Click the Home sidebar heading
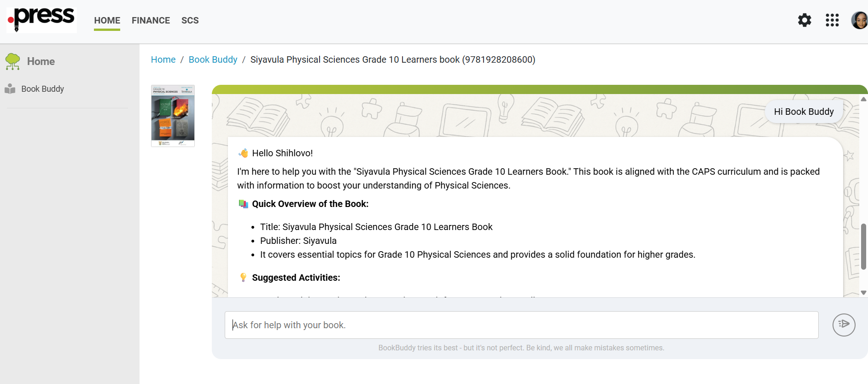The image size is (868, 384). point(41,61)
